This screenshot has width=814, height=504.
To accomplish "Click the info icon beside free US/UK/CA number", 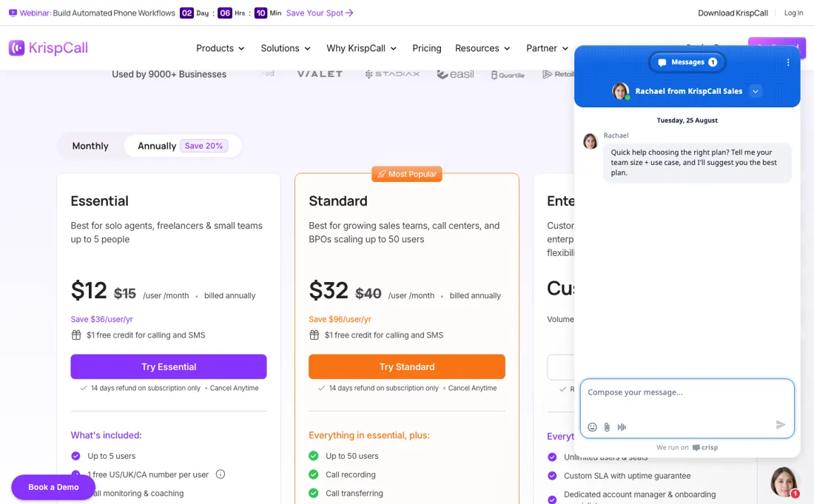I will pyautogui.click(x=220, y=474).
